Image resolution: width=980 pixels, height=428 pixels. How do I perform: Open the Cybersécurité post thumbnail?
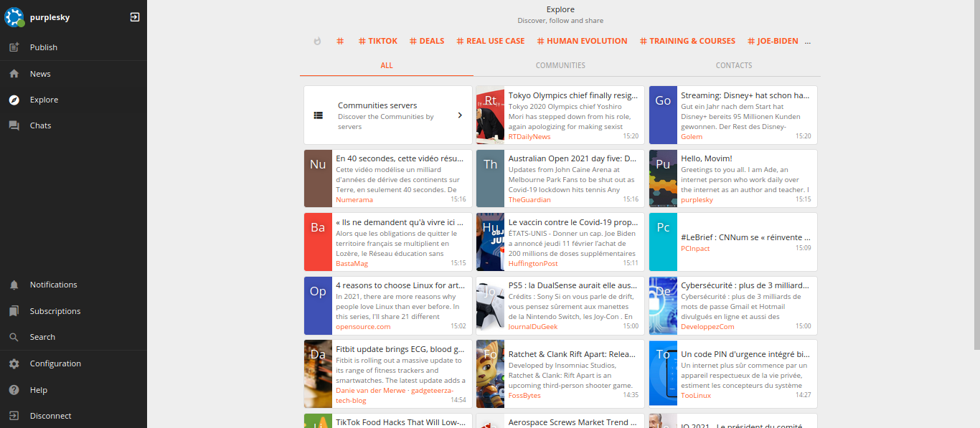click(664, 305)
